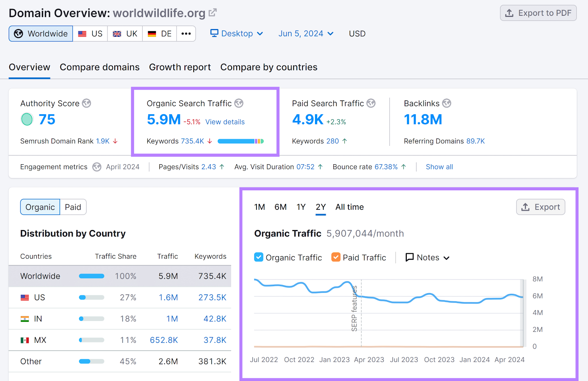Disable the Organic Traffic checkbox
Image resolution: width=588 pixels, height=381 pixels.
tap(259, 257)
